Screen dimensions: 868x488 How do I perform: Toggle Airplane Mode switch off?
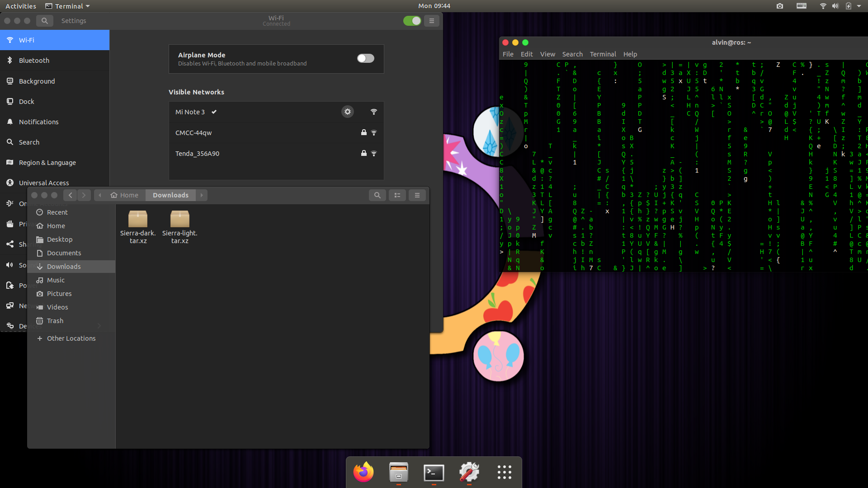pos(365,58)
